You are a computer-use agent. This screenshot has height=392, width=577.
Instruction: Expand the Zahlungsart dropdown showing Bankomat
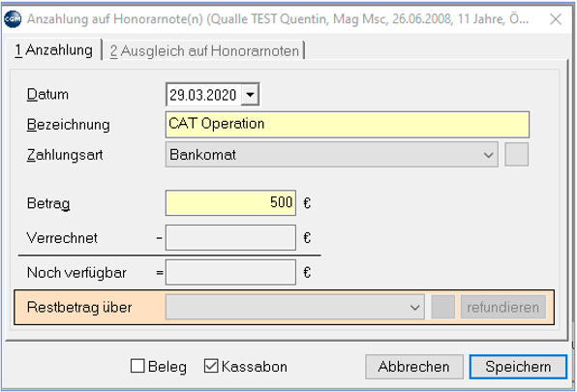331,155
